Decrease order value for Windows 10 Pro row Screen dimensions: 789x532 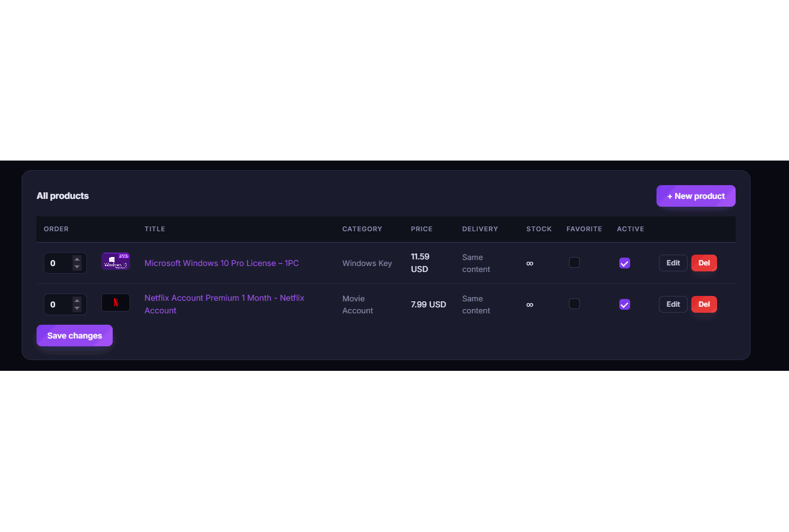tap(77, 267)
